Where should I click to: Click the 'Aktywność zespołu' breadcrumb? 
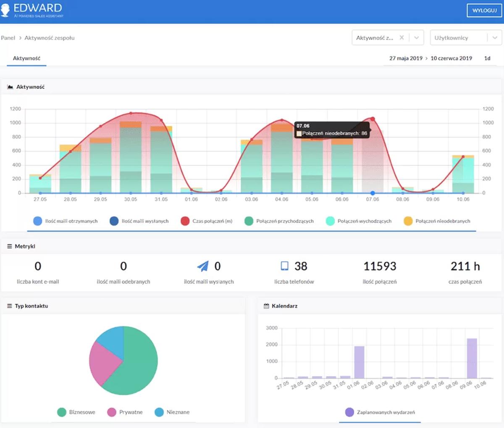(50, 38)
